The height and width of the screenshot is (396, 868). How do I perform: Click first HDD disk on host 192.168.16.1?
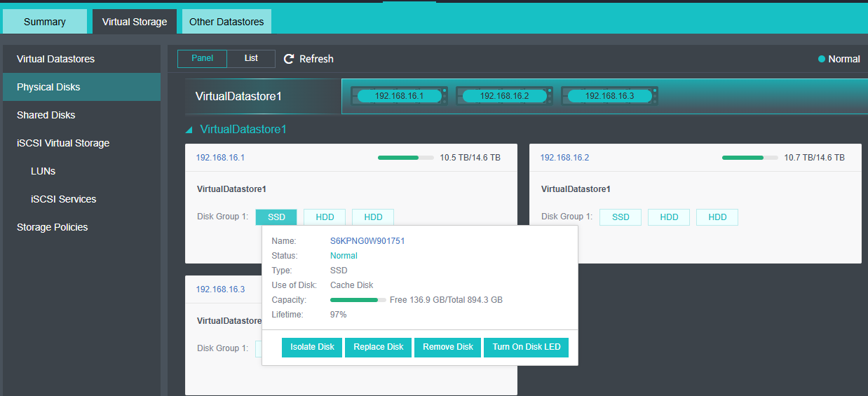[x=325, y=217]
